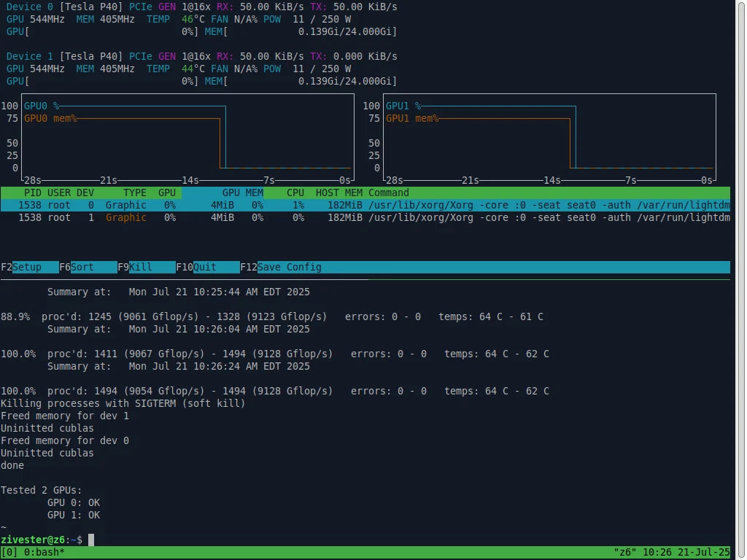The width and height of the screenshot is (747, 560).
Task: Click the F2 Setup function key
Action: tap(29, 267)
